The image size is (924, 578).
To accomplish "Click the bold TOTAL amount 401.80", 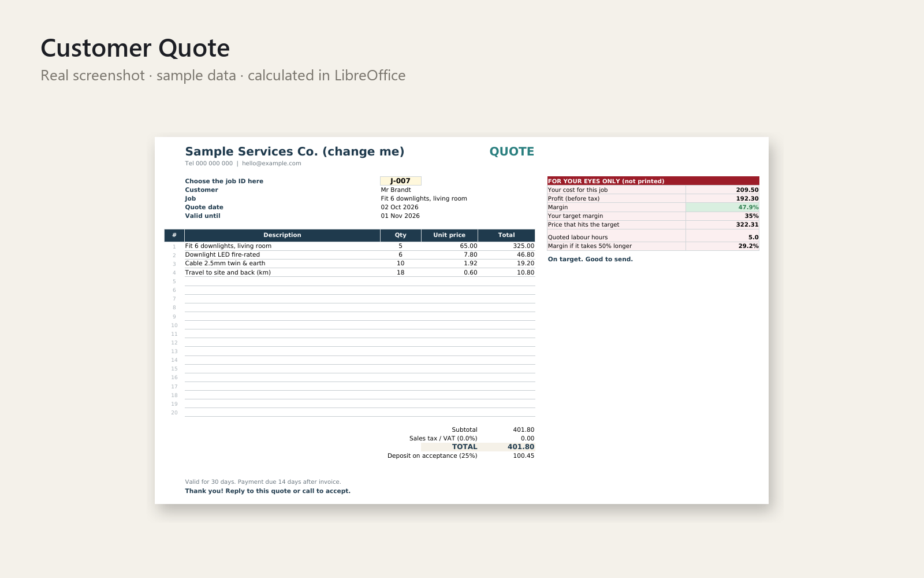I will (x=521, y=447).
